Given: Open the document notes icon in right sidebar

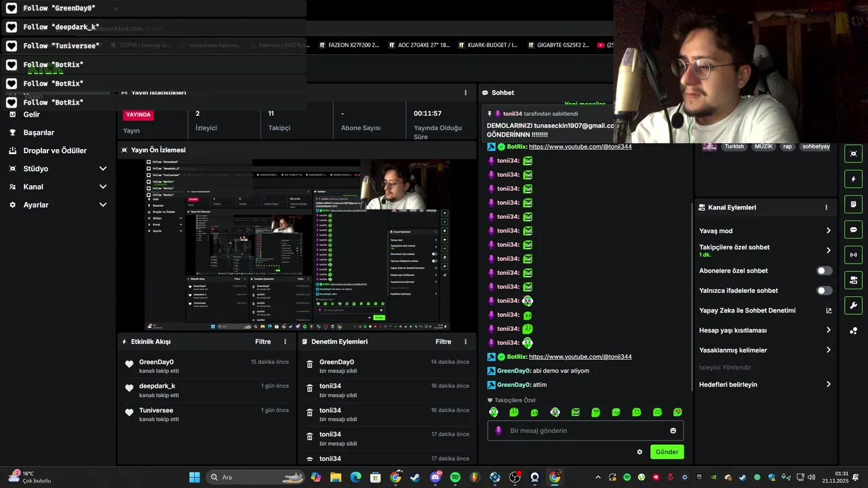Looking at the screenshot, I should coord(853,204).
